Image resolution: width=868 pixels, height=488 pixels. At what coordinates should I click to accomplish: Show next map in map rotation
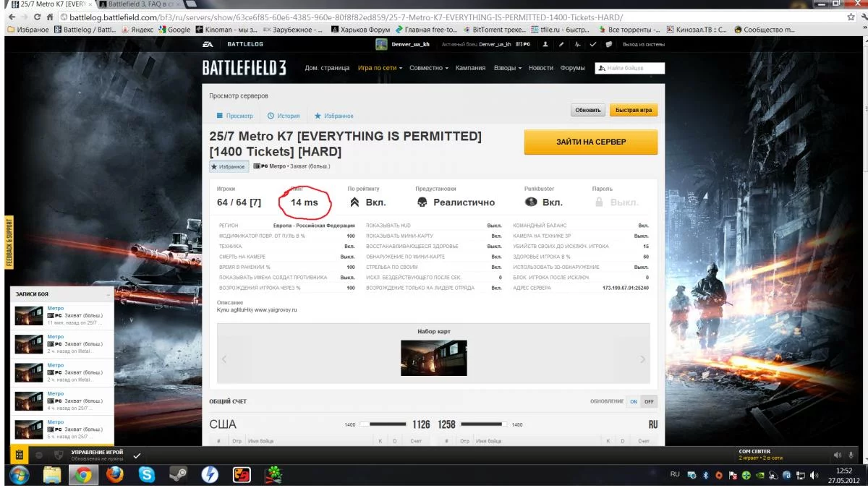coord(642,359)
